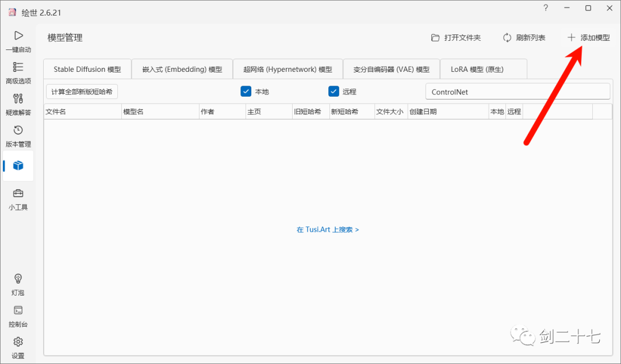Viewport: 621px width, 364px height.
Task: Open the 变分自编码器 VAE 模型 tab
Action: pyautogui.click(x=392, y=68)
